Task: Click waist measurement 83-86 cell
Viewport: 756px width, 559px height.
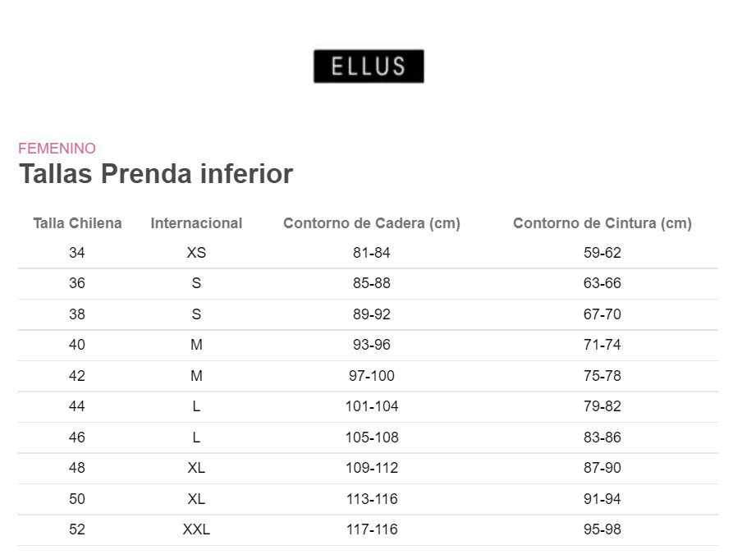Action: point(603,438)
